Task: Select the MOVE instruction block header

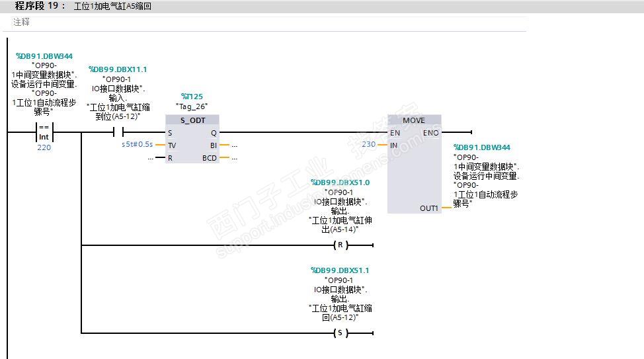Action: click(414, 120)
